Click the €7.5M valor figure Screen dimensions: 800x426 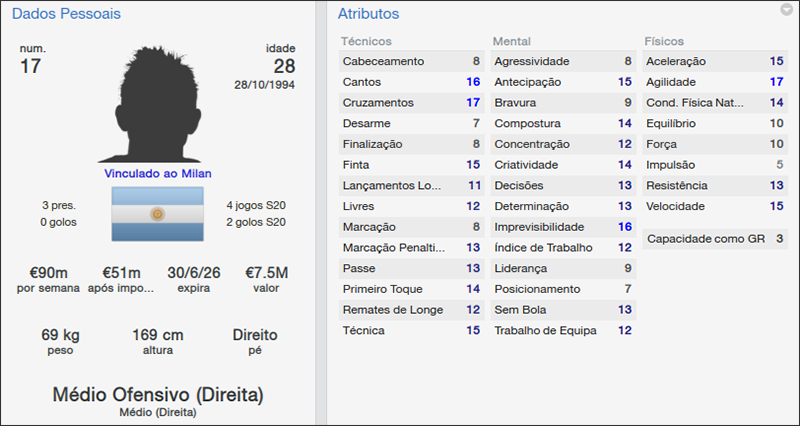267,273
